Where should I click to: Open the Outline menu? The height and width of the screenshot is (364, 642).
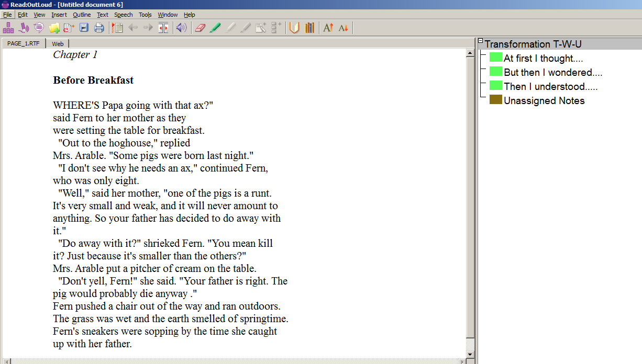tap(82, 15)
